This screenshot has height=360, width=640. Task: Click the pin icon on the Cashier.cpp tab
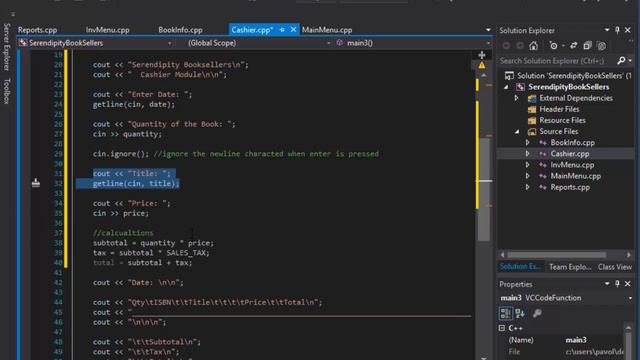coord(282,29)
